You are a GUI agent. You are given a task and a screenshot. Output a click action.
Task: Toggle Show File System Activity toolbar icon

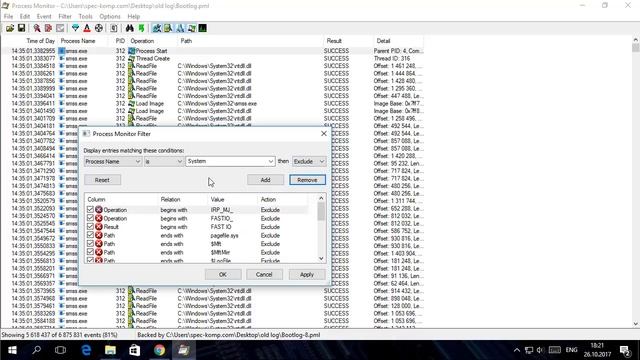click(168, 28)
